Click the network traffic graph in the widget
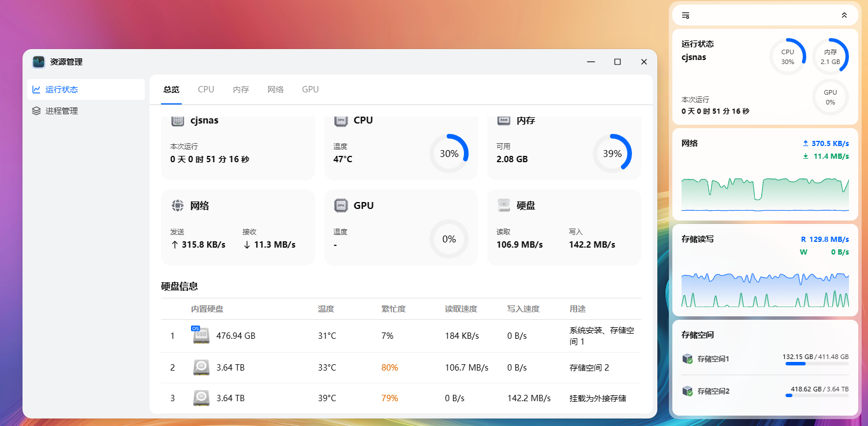This screenshot has width=868, height=426. coord(765,193)
